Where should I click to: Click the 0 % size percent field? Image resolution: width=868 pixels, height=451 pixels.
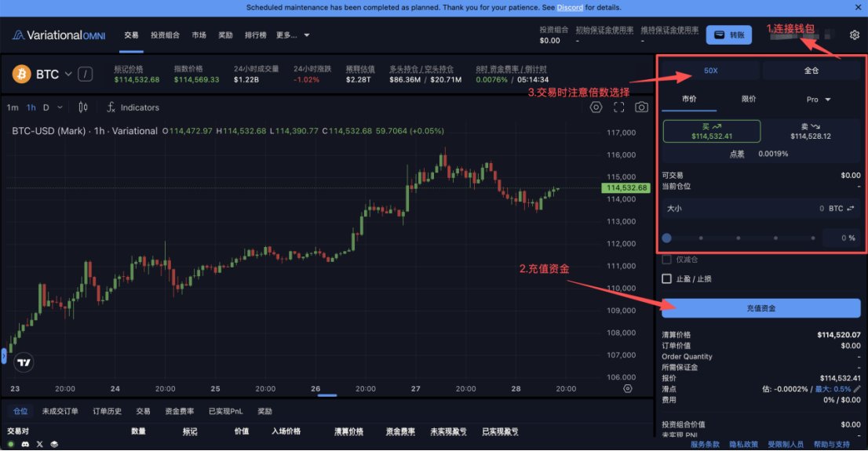[x=841, y=238]
